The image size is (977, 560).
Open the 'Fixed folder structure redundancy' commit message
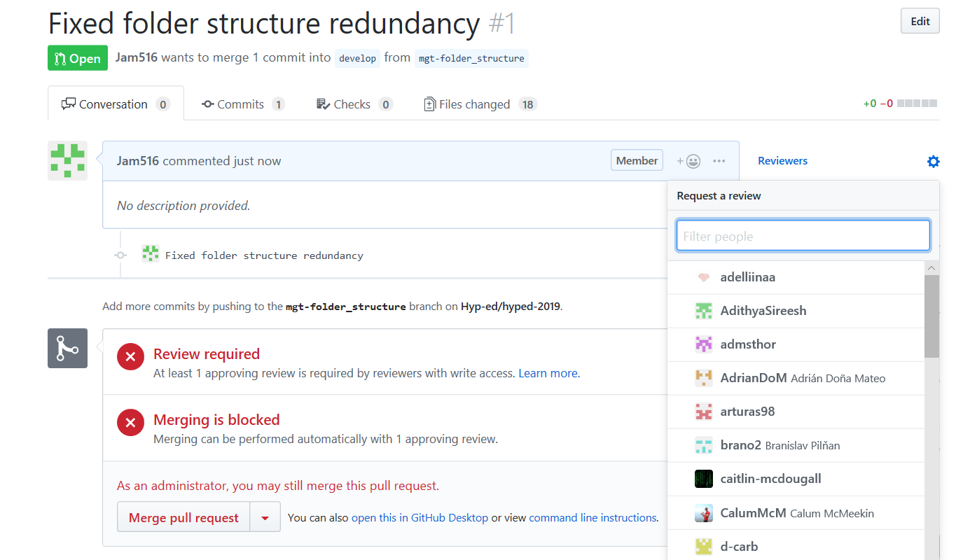[x=264, y=255]
